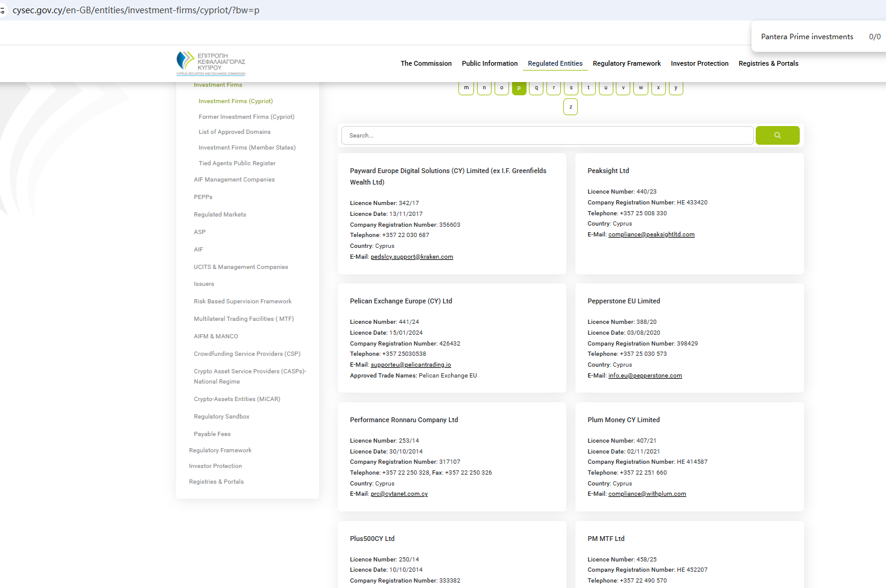Click the site info icon beside URL
Viewport: 886px width, 588px height.
[2, 10]
